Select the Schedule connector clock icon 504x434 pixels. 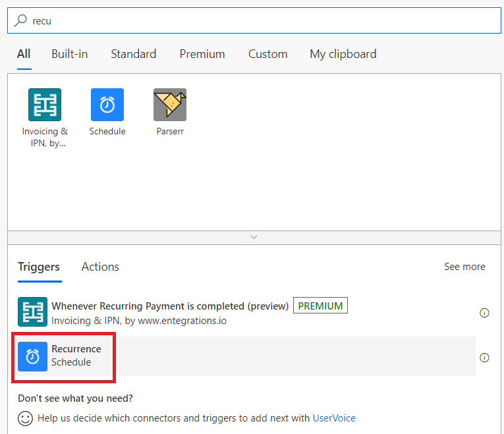coord(107,105)
